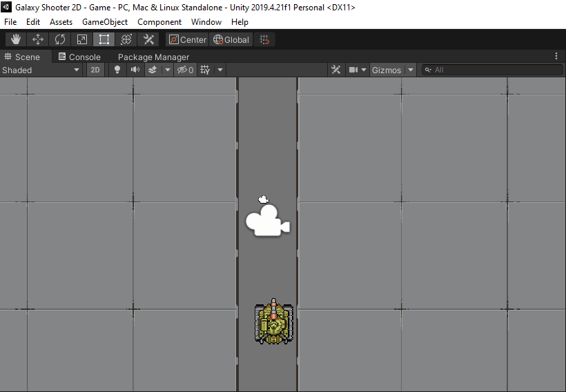
Task: Expand the scene camera dropdown arrow
Action: click(364, 70)
